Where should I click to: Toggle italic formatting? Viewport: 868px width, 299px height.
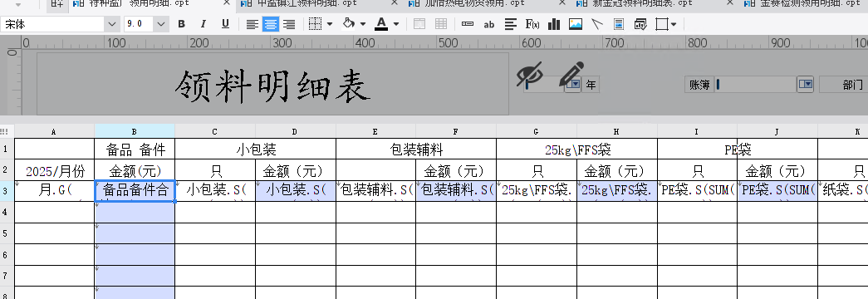[x=204, y=24]
